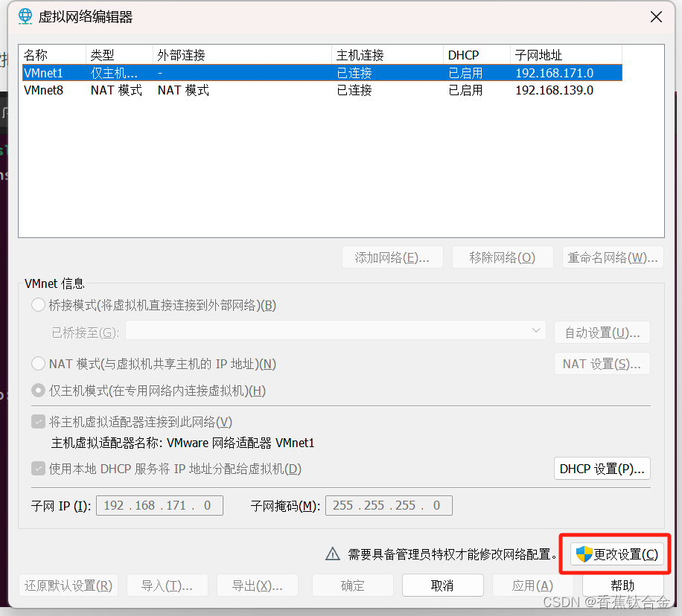Toggle connect host virtual adapter checkbox
Screen dimensions: 682x616
click(38, 422)
